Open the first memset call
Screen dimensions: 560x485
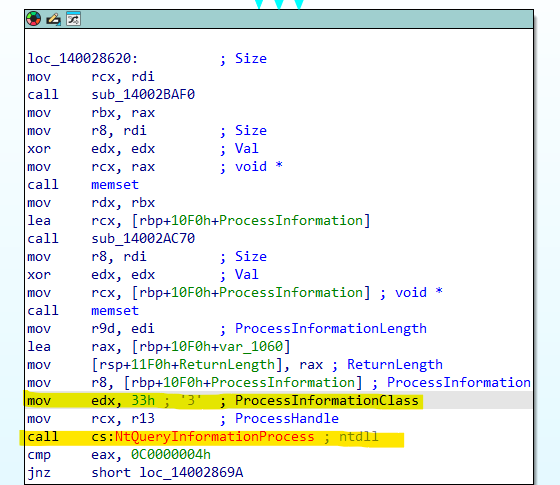pyautogui.click(x=115, y=185)
